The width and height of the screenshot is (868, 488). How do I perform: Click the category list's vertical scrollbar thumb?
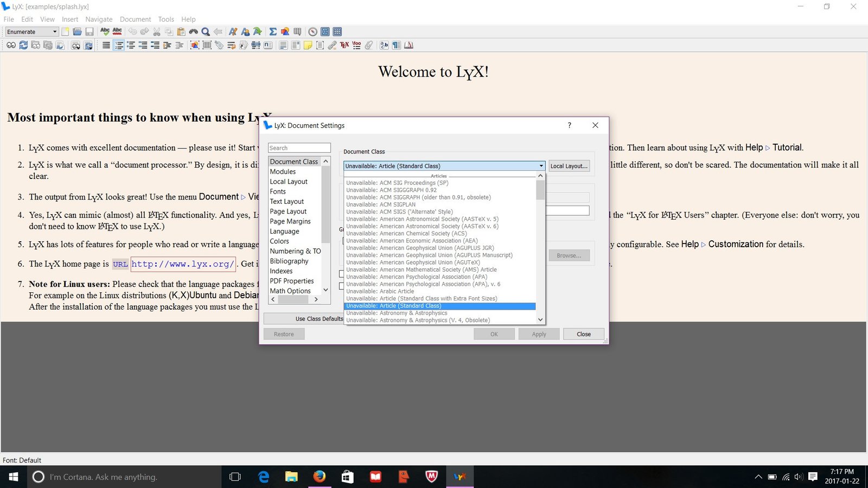click(325, 204)
